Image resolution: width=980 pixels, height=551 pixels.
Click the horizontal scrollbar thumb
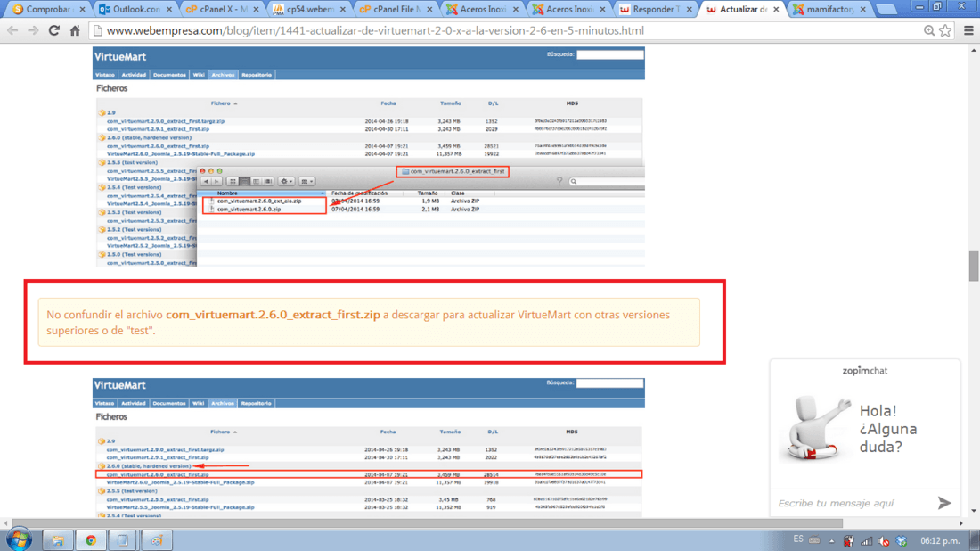[426, 522]
